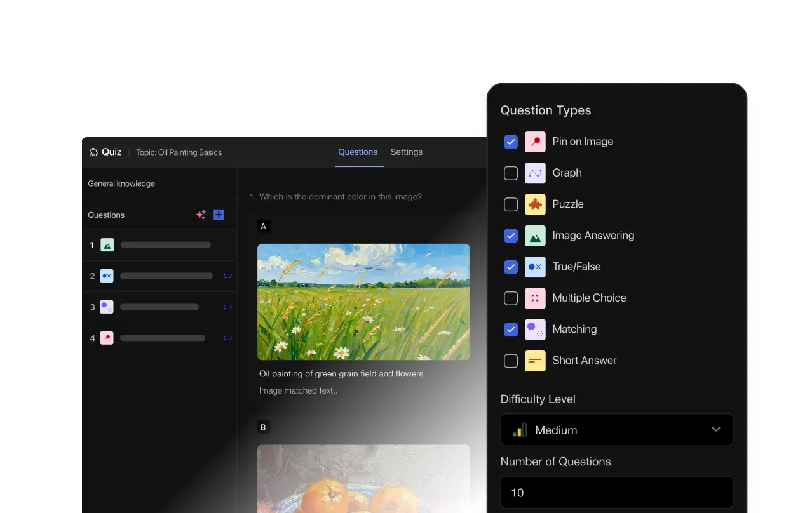Click the General knowledge label
The image size is (812, 513).
point(121,183)
